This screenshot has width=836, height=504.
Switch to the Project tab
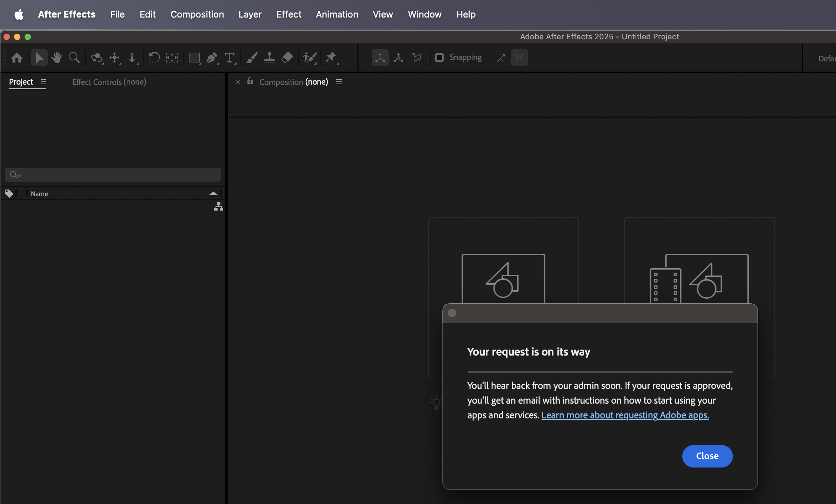point(21,82)
